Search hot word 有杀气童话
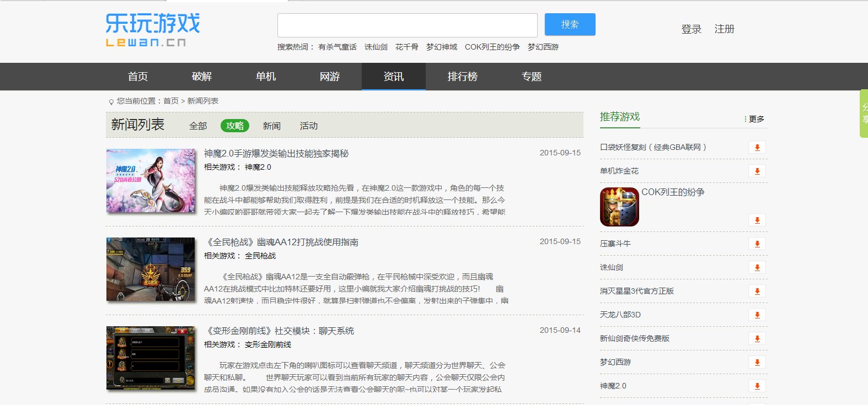The image size is (868, 405). 337,47
